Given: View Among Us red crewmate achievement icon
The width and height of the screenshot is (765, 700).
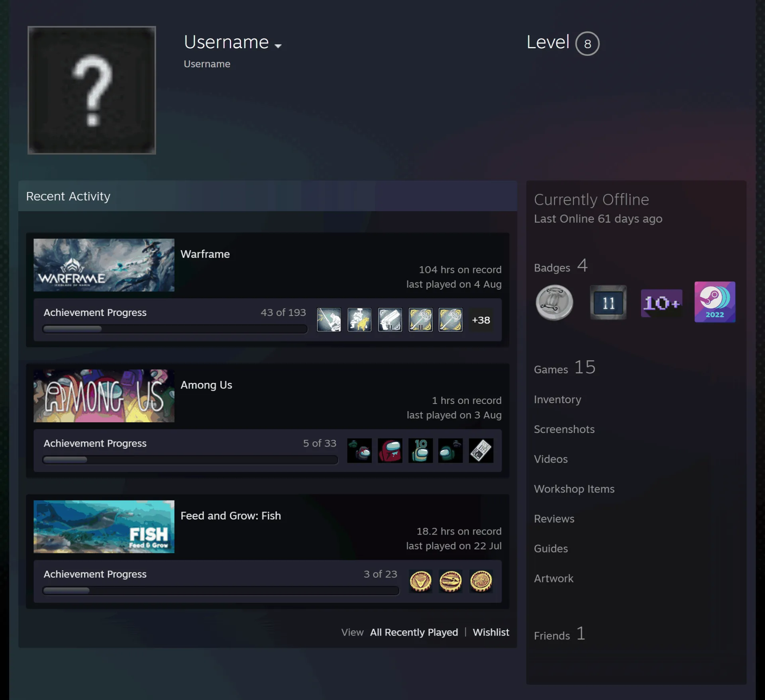Looking at the screenshot, I should [390, 451].
